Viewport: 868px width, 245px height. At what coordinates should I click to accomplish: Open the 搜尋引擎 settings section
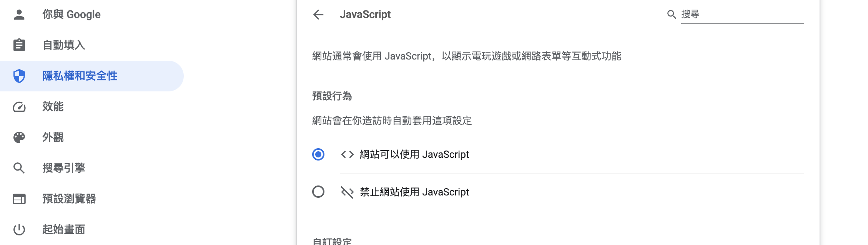tap(64, 168)
